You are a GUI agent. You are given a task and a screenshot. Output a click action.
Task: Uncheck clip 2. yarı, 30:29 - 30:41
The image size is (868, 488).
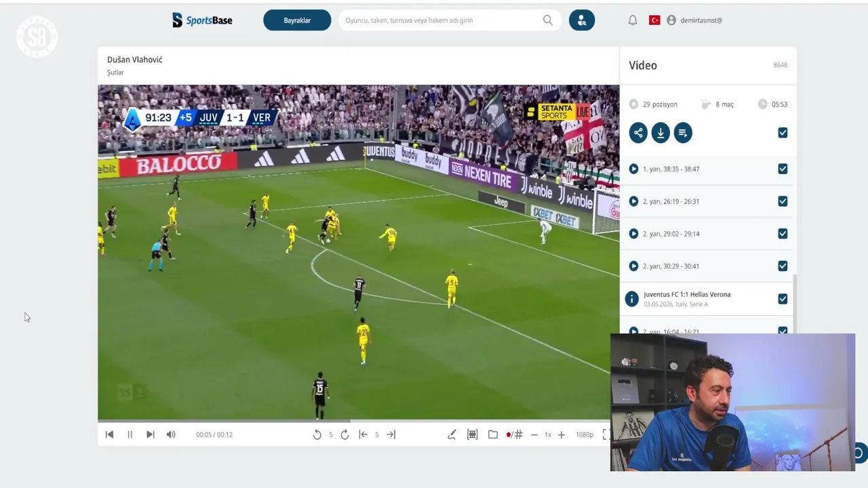point(783,266)
